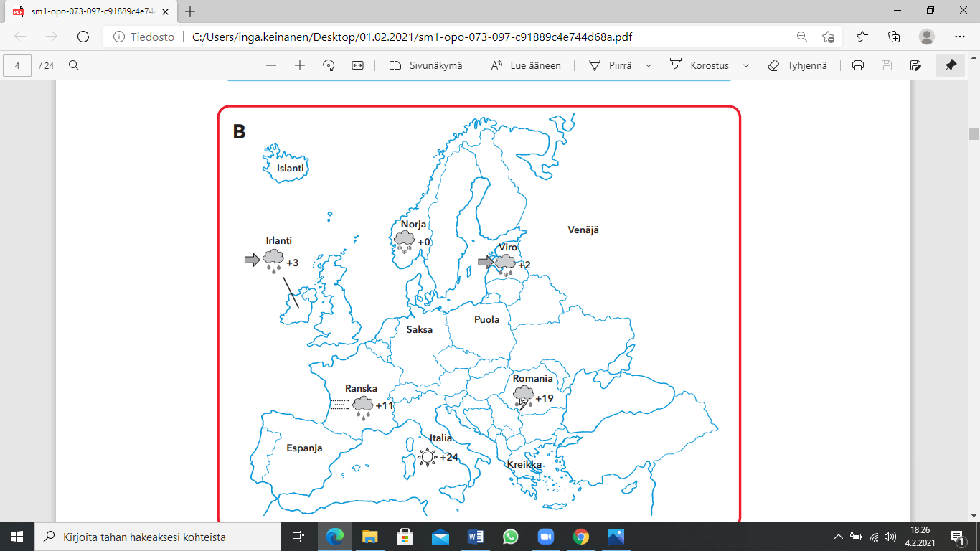Click Saksa label on map
Image resolution: width=980 pixels, height=551 pixels.
click(420, 330)
